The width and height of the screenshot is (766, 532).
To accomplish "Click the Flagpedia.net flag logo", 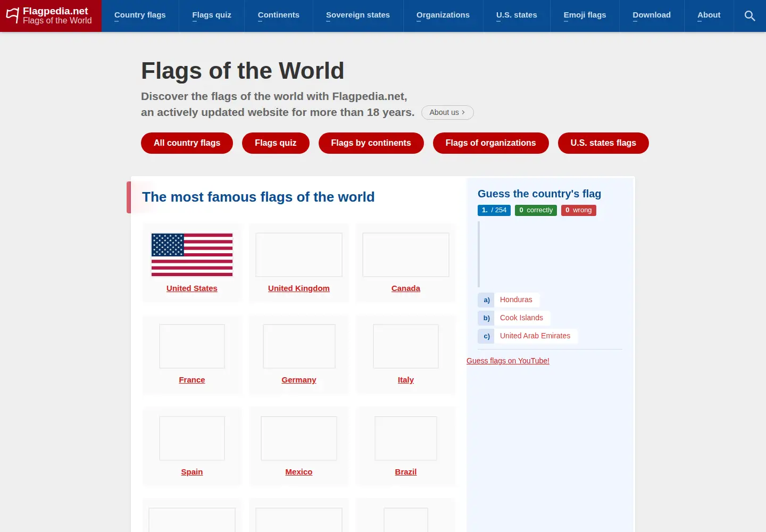I will point(51,16).
